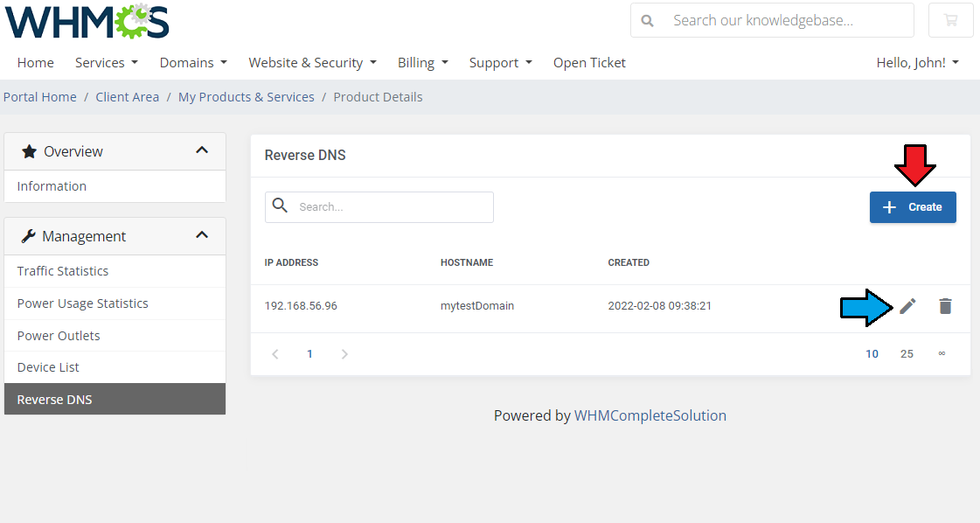Select Open Ticket in navigation
The height and width of the screenshot is (523, 980).
[x=589, y=63]
